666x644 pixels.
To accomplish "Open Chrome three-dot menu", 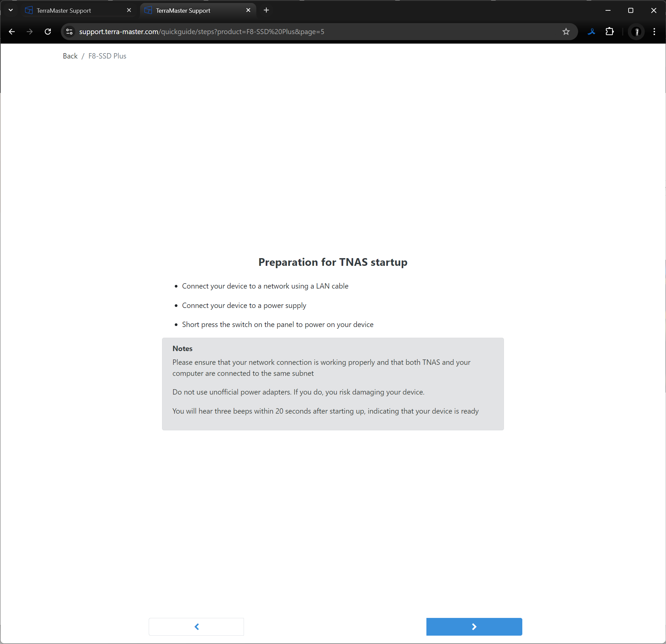I will coord(654,32).
